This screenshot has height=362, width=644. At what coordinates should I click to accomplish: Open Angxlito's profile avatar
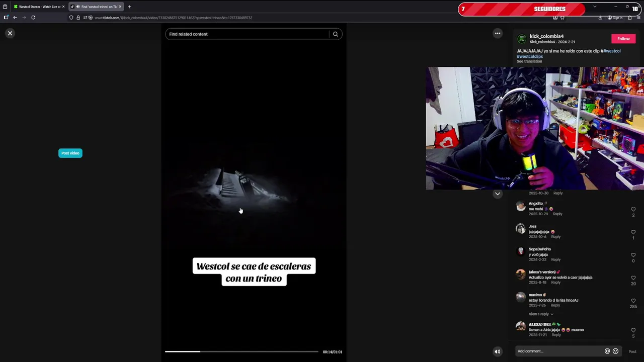point(521,206)
